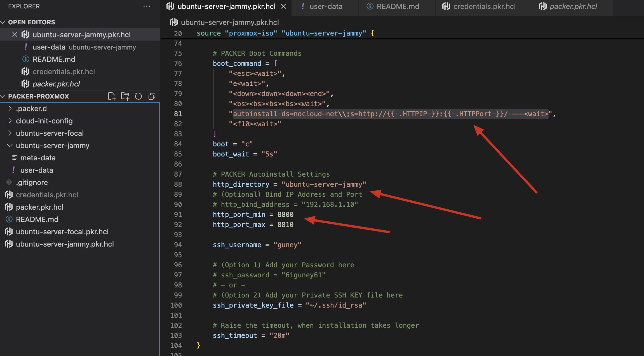Switch to the user-data tab
This screenshot has width=644, height=356.
tap(325, 6)
